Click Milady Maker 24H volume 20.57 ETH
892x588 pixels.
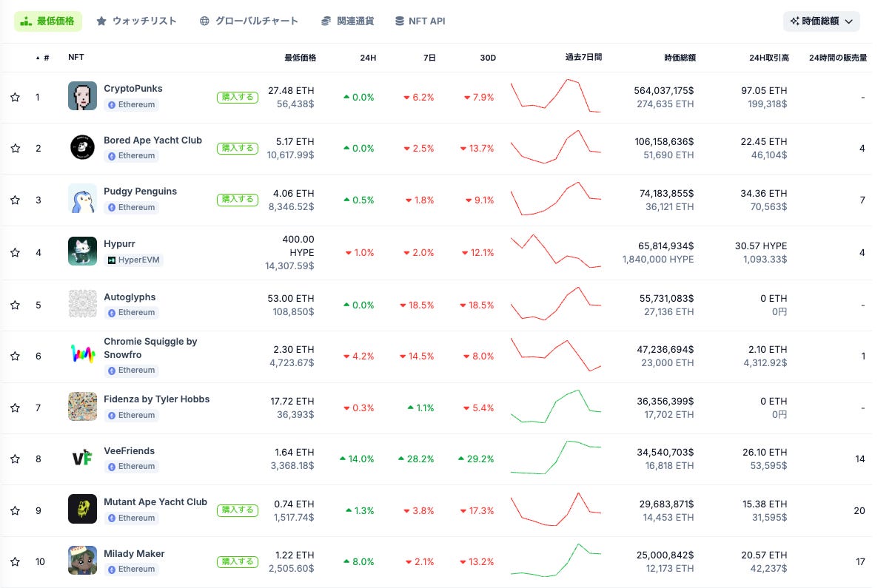762,555
